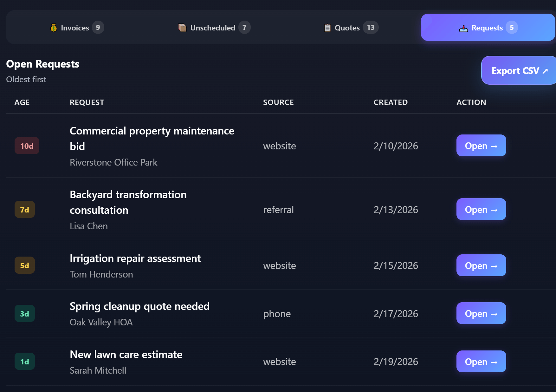Click the Quotes count badge showing 13
The image size is (556, 392).
tap(371, 28)
